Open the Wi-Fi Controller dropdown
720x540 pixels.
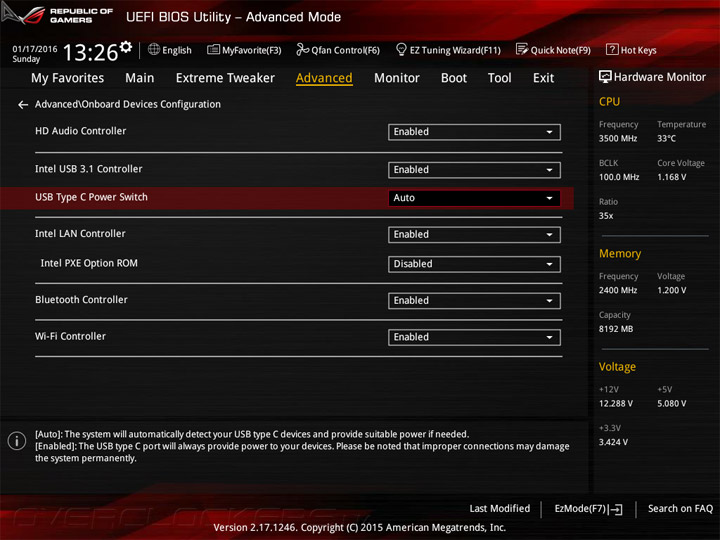click(474, 338)
